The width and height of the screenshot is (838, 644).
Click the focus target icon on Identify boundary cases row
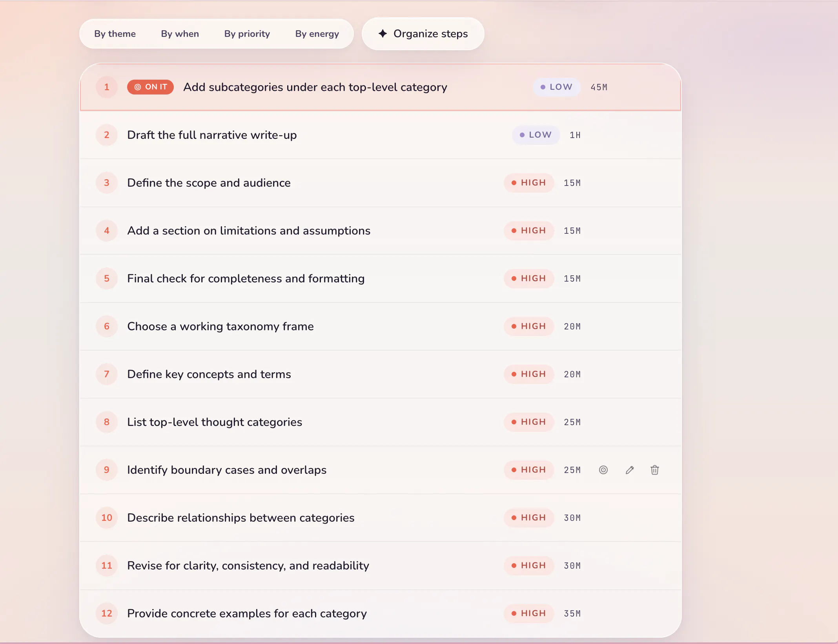[603, 470]
